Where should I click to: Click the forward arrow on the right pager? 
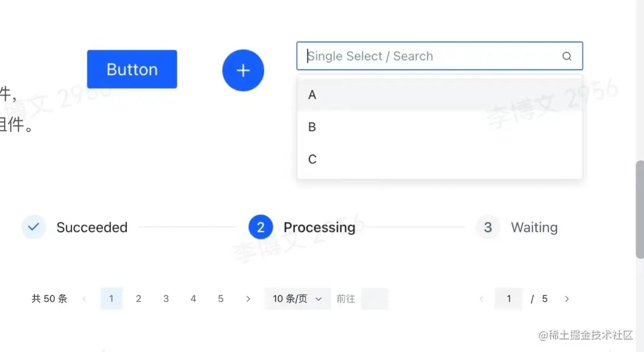[x=567, y=298]
